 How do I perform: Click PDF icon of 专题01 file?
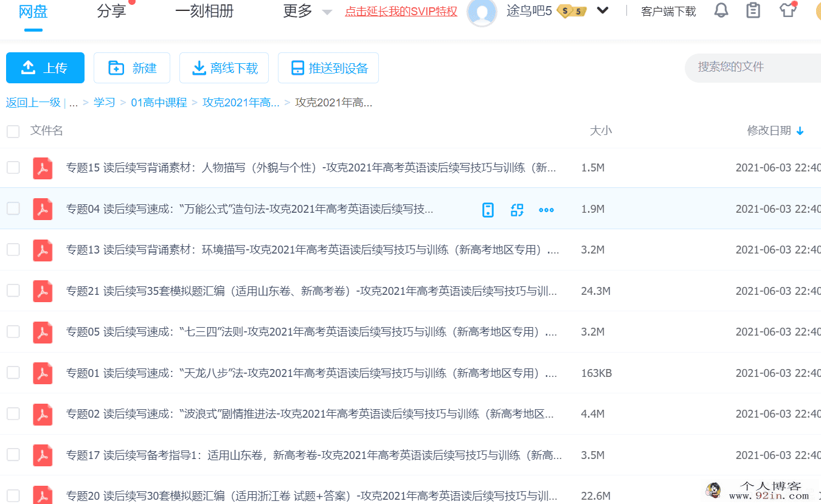(x=43, y=373)
